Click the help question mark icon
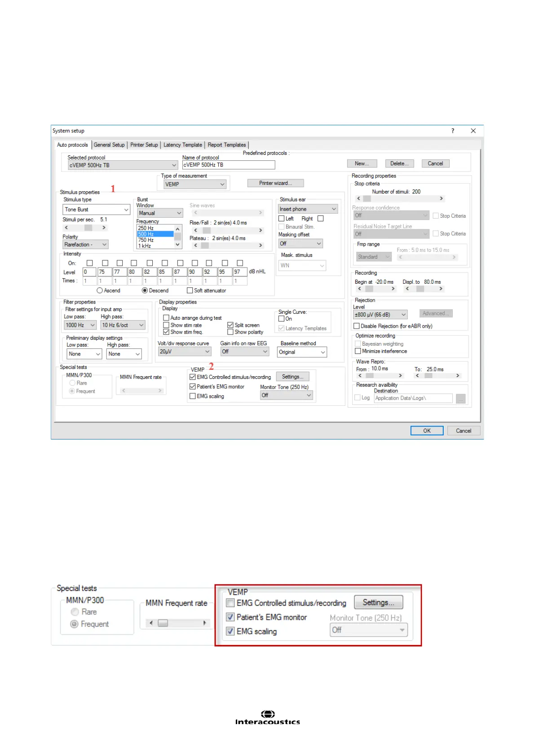535x756 pixels. point(453,131)
